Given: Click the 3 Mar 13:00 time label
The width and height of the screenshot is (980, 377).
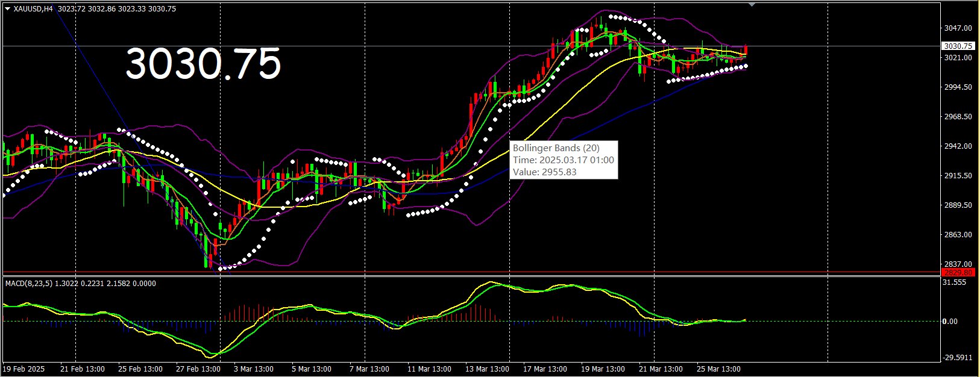Looking at the screenshot, I should pyautogui.click(x=254, y=369).
